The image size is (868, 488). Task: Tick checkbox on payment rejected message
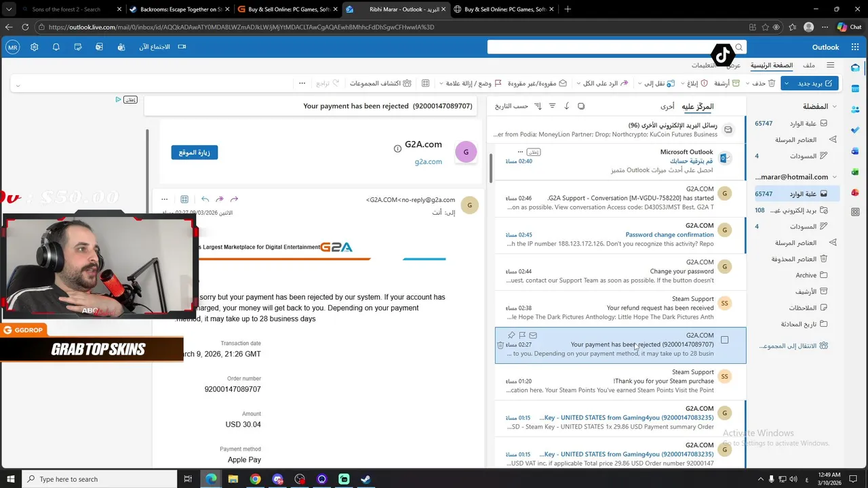point(724,340)
